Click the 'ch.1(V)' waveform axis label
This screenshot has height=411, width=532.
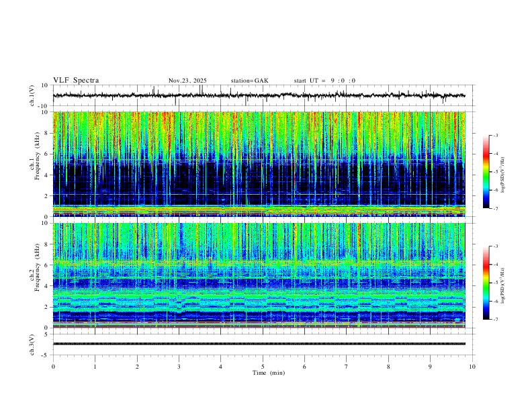[x=32, y=95]
